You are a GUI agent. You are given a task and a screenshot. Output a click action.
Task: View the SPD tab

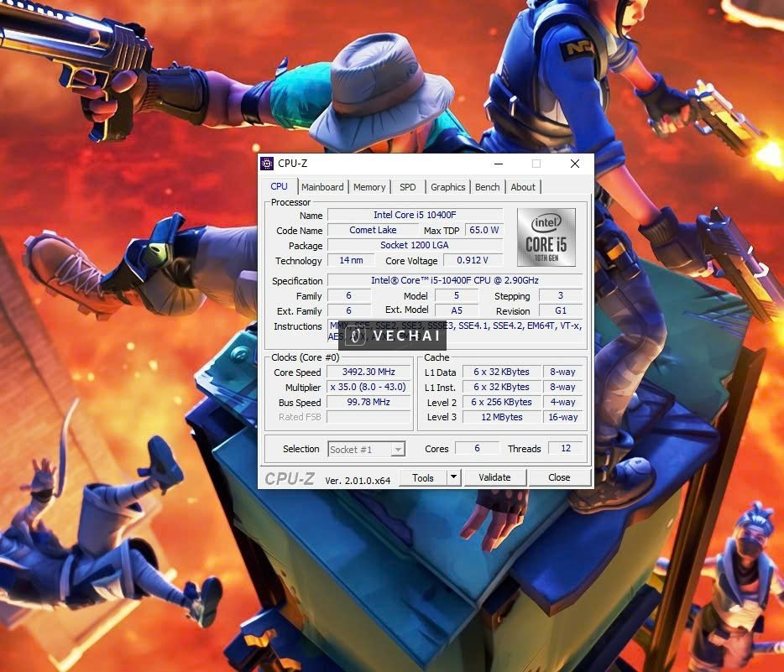pos(408,186)
